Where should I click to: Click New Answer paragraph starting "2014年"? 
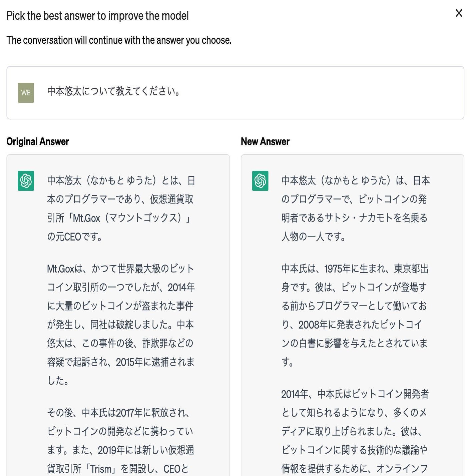click(x=355, y=431)
